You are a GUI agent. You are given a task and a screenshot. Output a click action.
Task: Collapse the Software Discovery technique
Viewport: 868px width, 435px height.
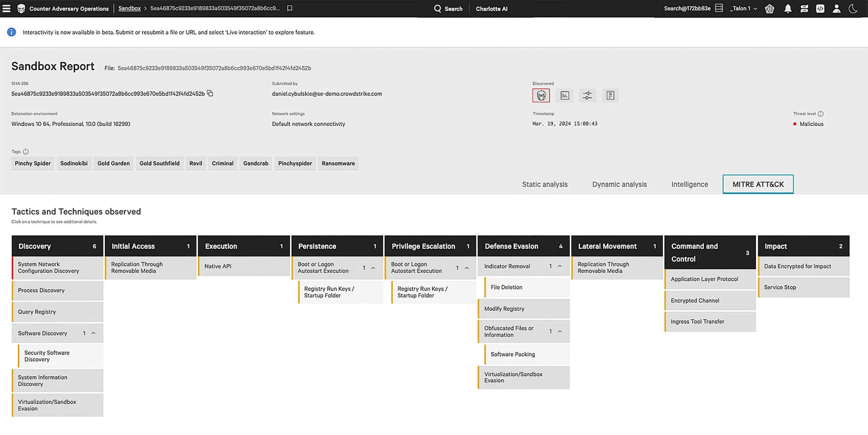[x=93, y=333]
